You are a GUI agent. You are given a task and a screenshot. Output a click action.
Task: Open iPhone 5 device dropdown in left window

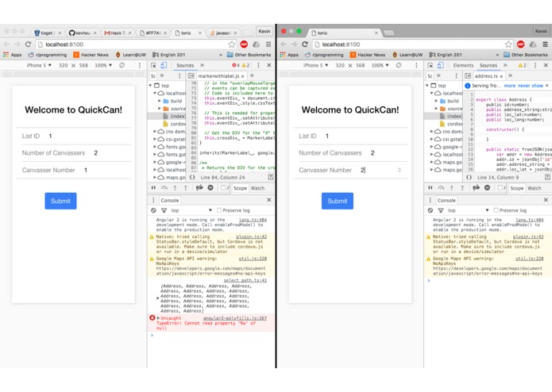[39, 65]
